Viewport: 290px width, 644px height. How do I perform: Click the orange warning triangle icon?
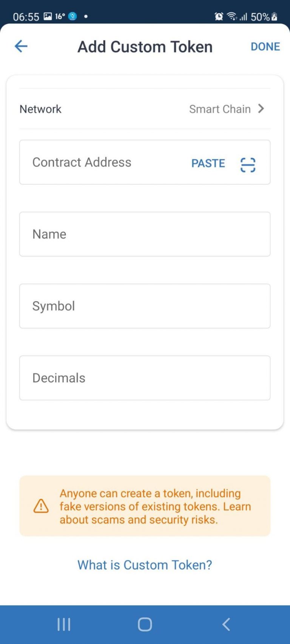point(41,506)
